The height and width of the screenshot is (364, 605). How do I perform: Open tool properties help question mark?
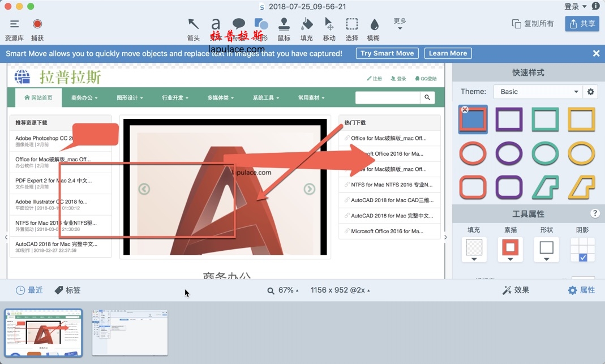[595, 213]
